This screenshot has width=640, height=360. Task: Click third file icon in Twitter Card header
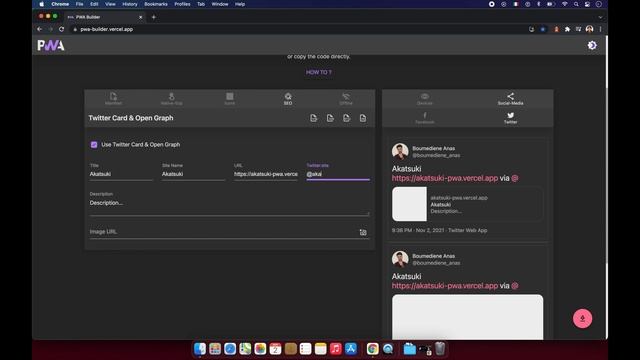347,118
